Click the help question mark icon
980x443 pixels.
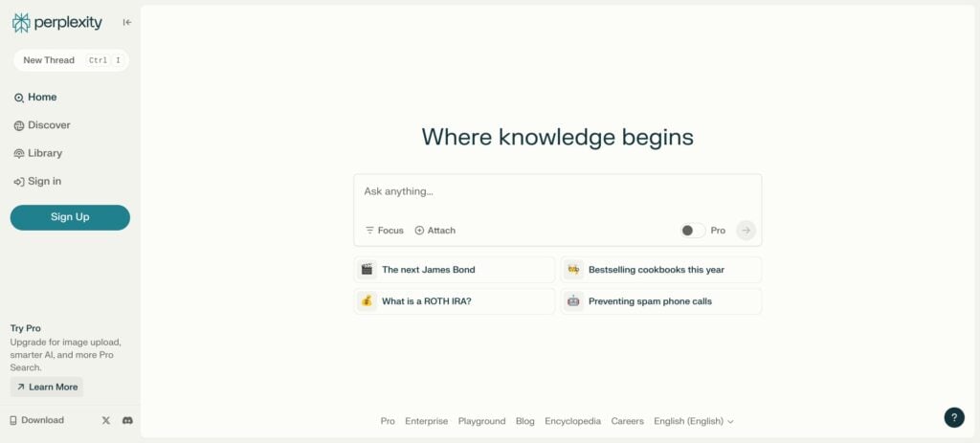pyautogui.click(x=953, y=417)
